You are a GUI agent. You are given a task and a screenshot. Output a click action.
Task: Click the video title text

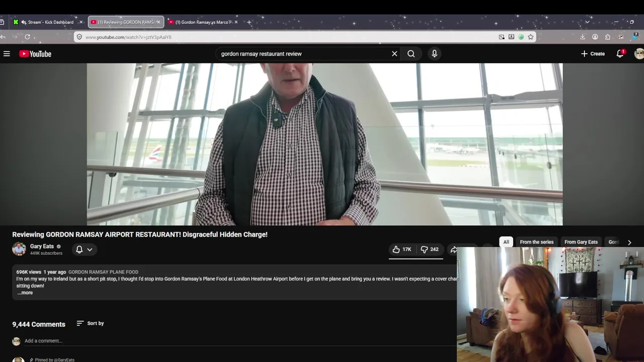(x=140, y=234)
